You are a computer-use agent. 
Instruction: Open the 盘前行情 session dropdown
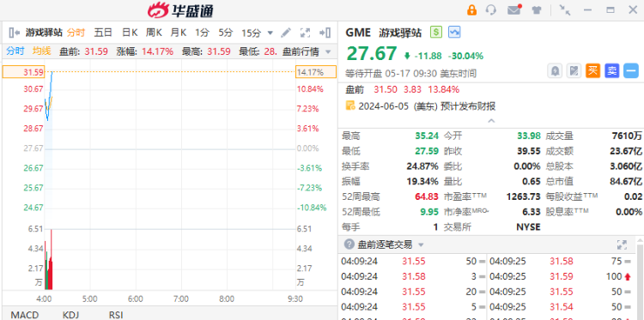307,51
